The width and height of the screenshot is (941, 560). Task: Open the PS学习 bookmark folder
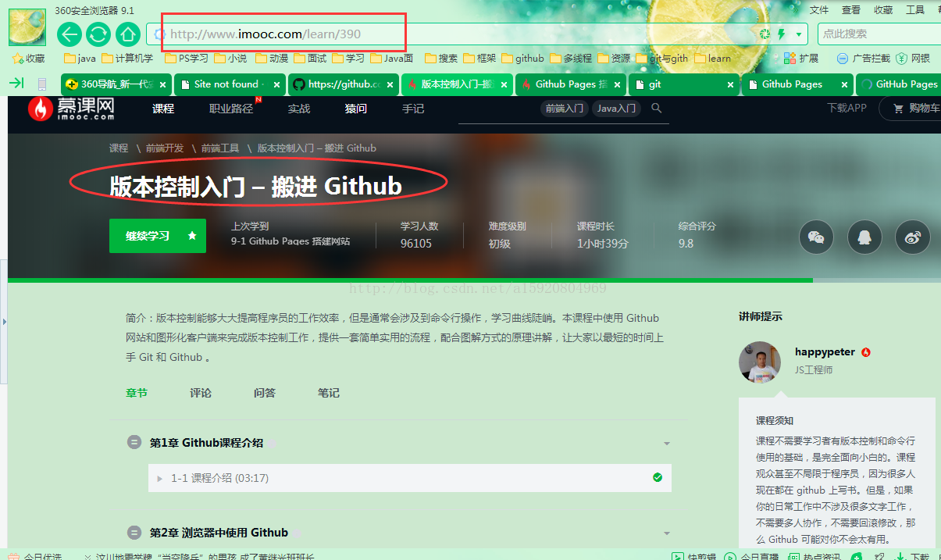point(187,59)
